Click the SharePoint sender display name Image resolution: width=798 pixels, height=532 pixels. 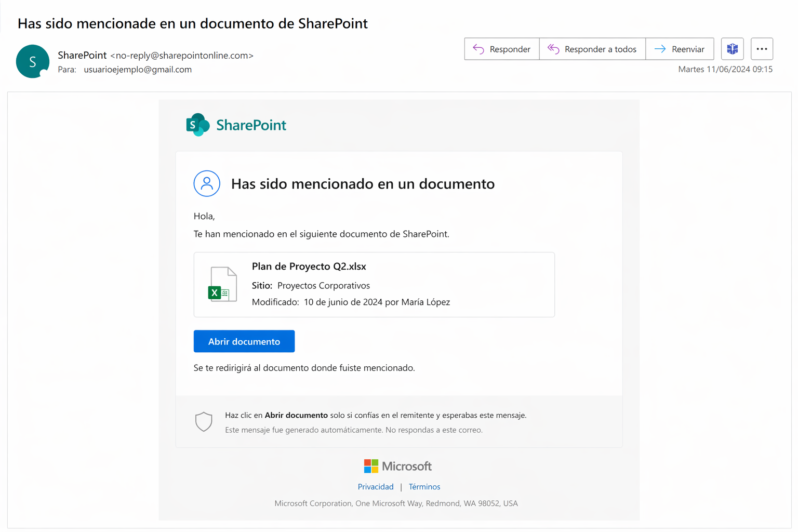[82, 55]
